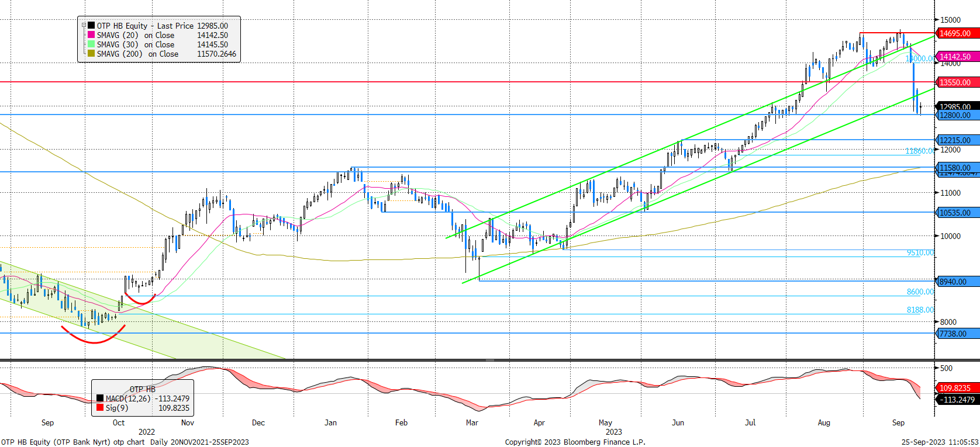Click the Dec label on time axis
The height and width of the screenshot is (447, 980).
point(258,422)
